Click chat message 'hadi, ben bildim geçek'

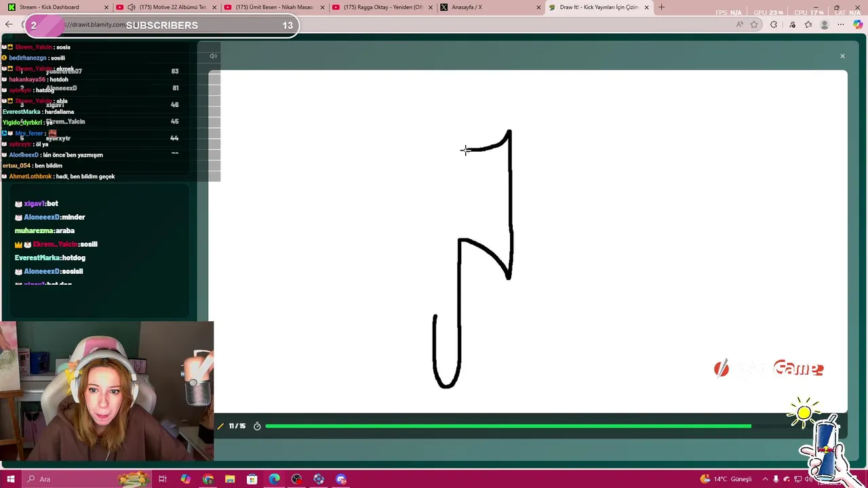pos(85,177)
